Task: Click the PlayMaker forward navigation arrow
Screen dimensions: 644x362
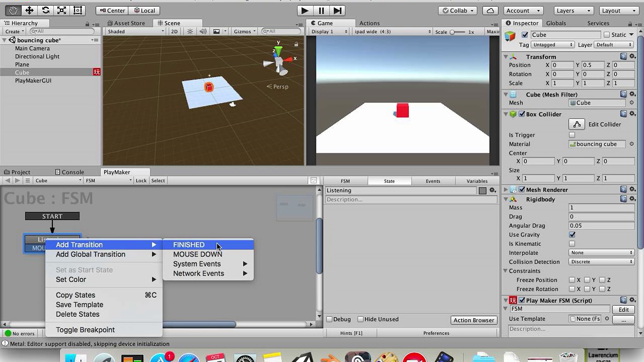Action: click(x=18, y=180)
